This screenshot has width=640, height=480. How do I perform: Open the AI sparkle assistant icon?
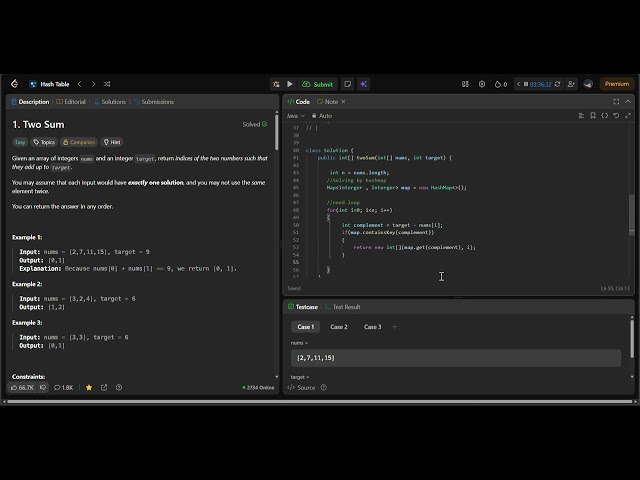pyautogui.click(x=364, y=84)
